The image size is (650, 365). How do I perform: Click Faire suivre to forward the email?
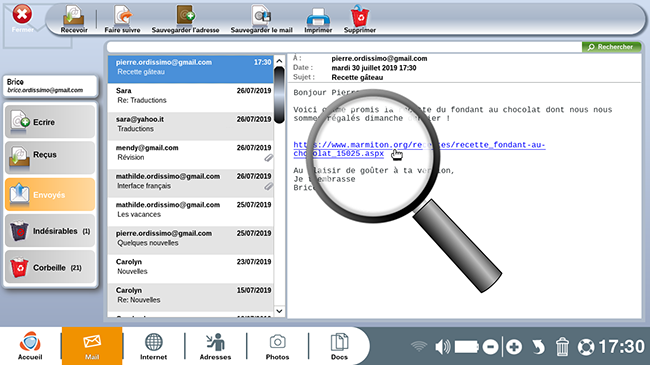pyautogui.click(x=122, y=19)
